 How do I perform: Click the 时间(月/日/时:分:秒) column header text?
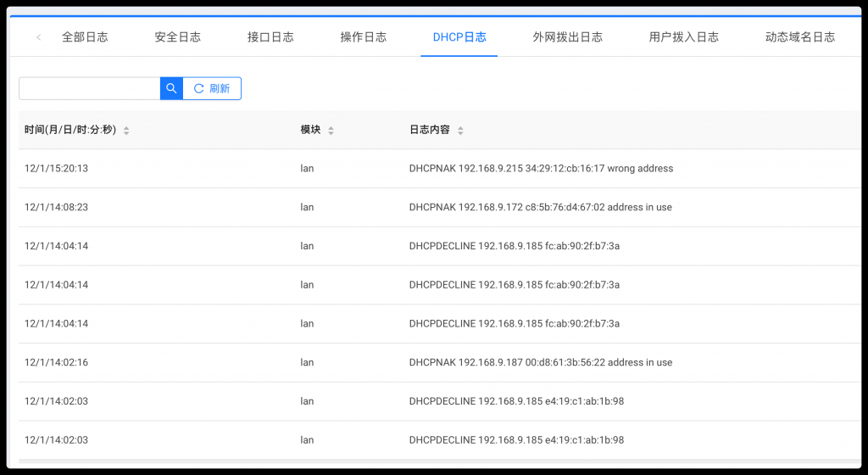tap(70, 131)
